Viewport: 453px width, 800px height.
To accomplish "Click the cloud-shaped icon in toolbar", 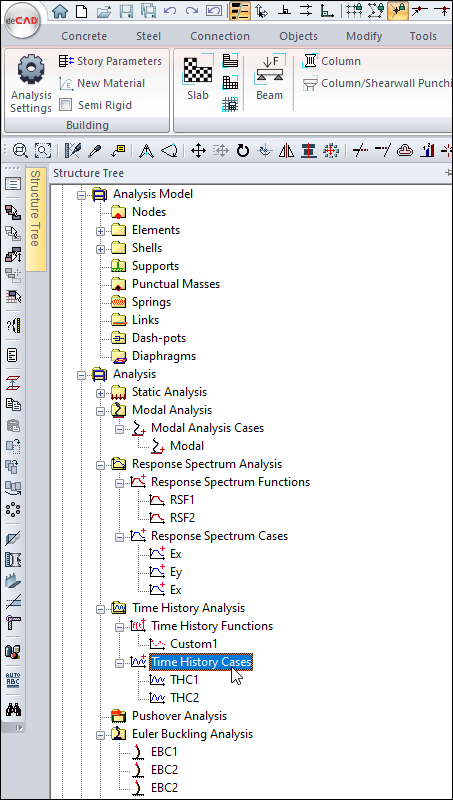I will (x=405, y=151).
